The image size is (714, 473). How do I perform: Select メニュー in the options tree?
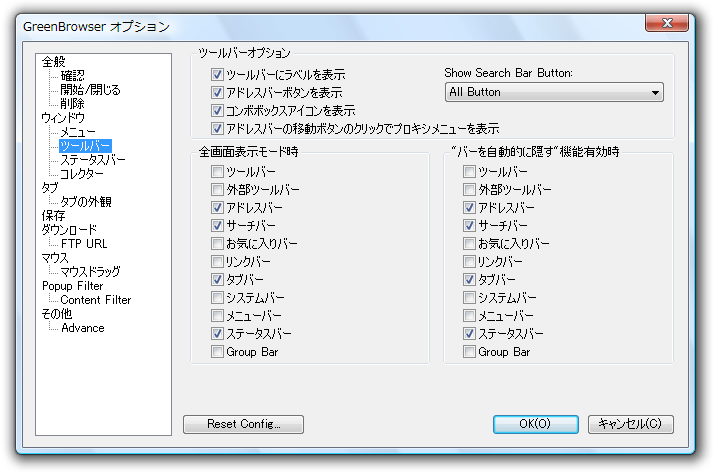click(78, 132)
